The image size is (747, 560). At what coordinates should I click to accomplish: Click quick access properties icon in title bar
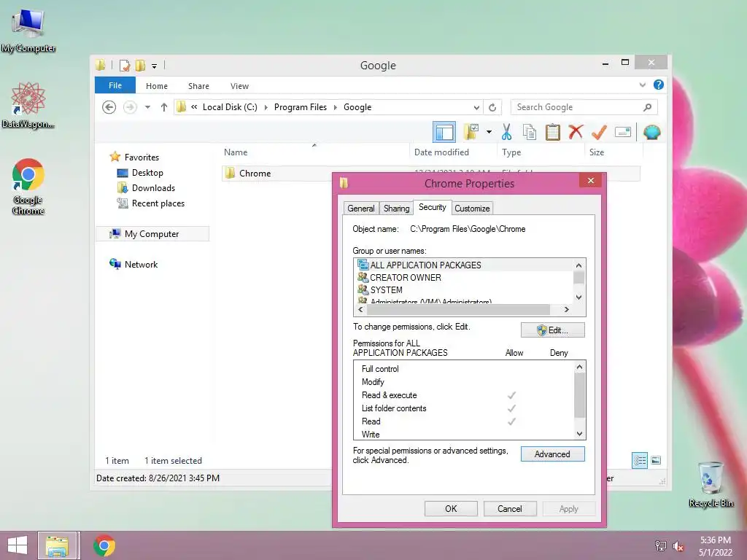coord(124,65)
